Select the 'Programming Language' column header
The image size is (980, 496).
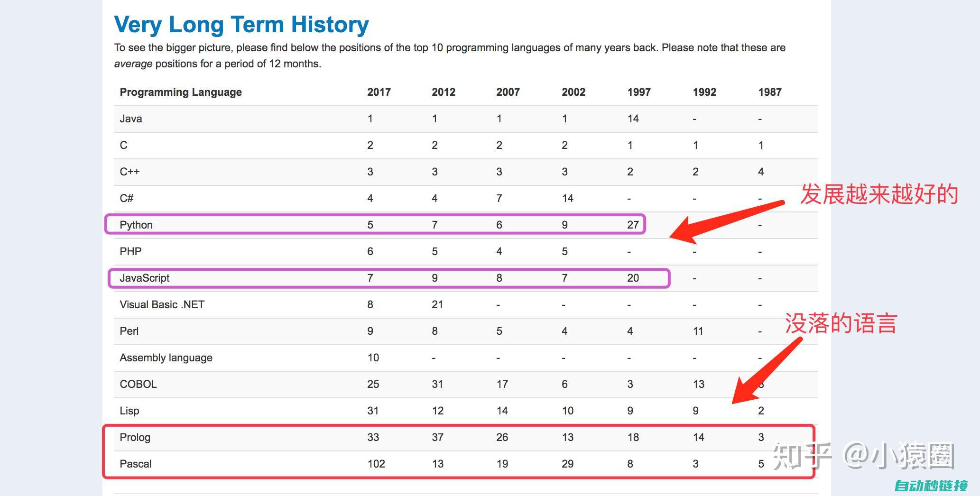pos(181,92)
